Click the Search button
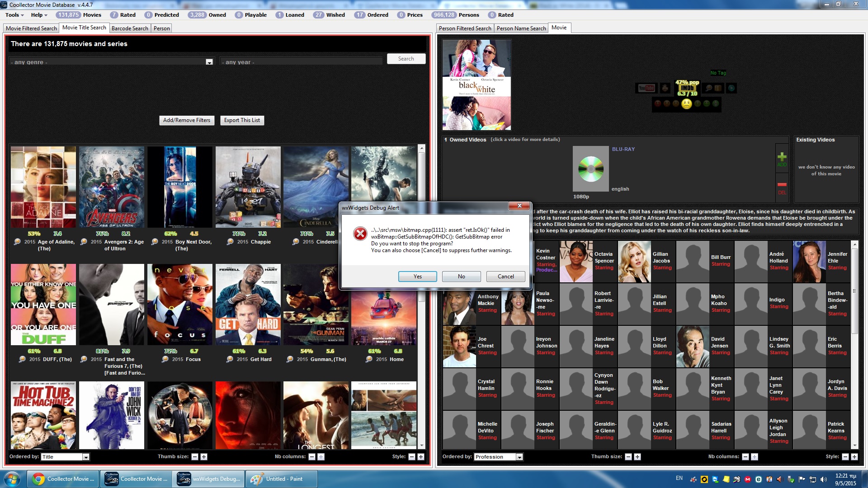This screenshot has width=868, height=488. pyautogui.click(x=406, y=59)
